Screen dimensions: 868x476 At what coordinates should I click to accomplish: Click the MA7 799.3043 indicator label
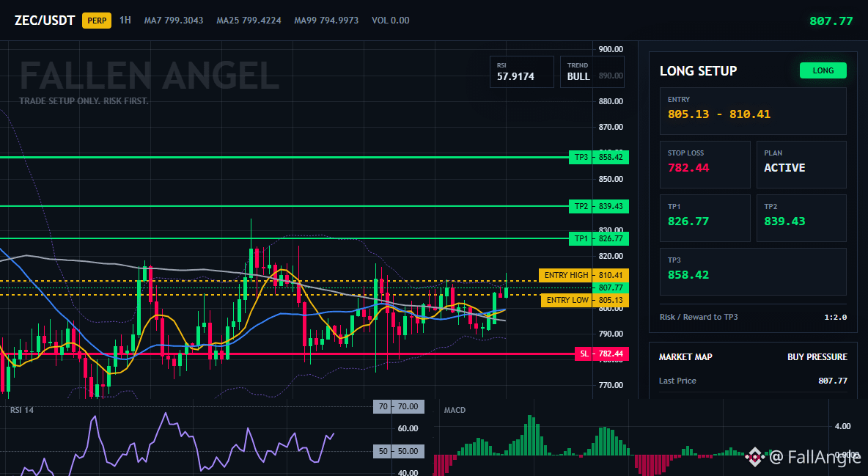[x=174, y=21]
